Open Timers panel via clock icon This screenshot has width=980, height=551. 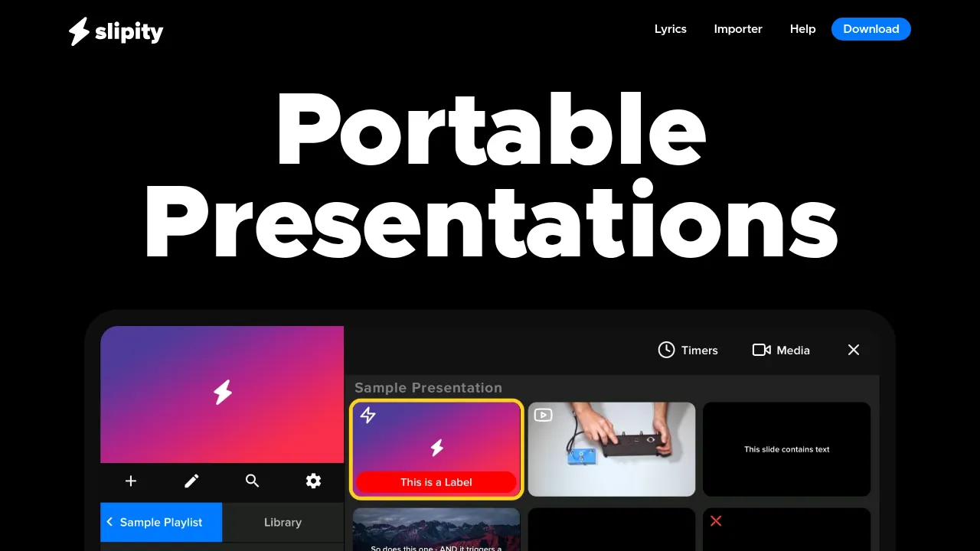[688, 350]
